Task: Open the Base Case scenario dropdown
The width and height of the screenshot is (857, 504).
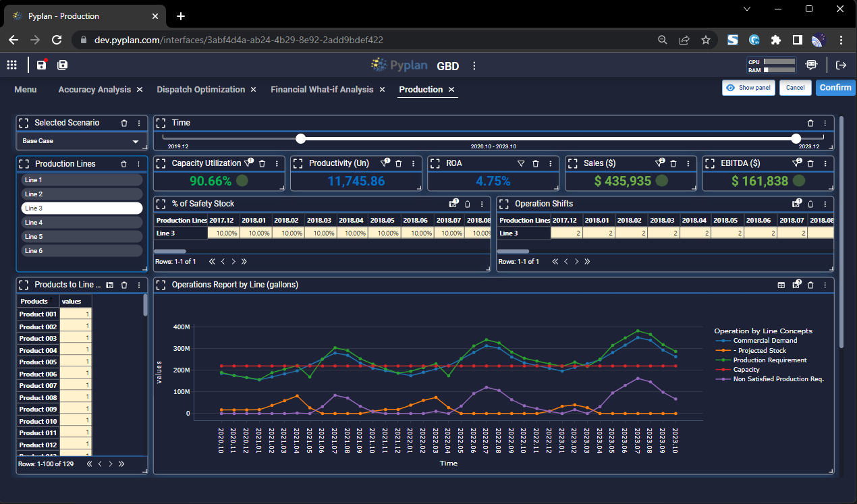Action: tap(81, 141)
